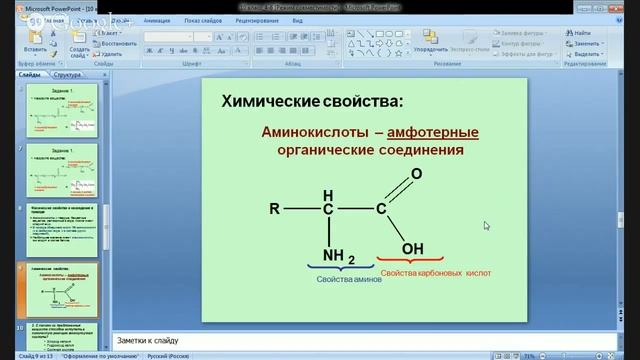Viewport: 640px width, 360px height.
Task: Select the text box shape icon
Action: (351, 34)
